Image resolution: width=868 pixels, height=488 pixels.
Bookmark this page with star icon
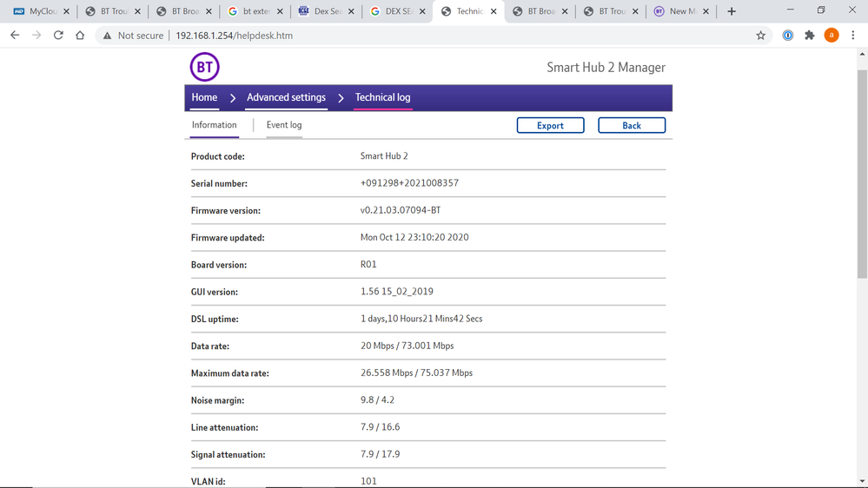(x=760, y=36)
